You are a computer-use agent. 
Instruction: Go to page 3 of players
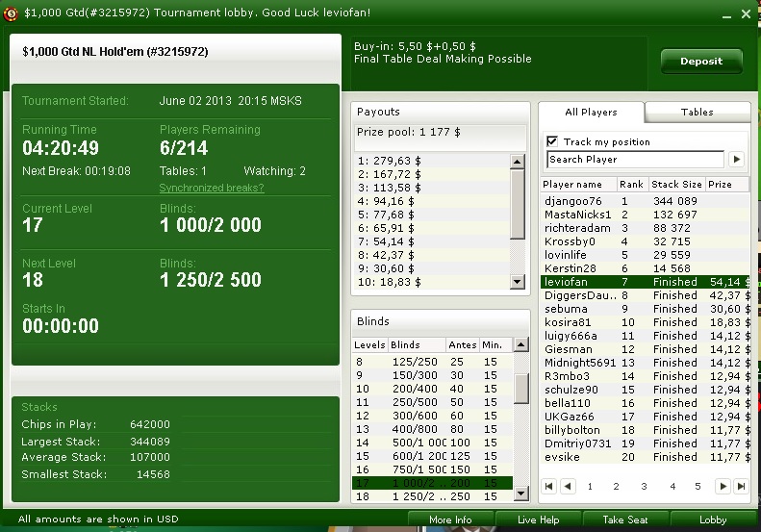[644, 487]
